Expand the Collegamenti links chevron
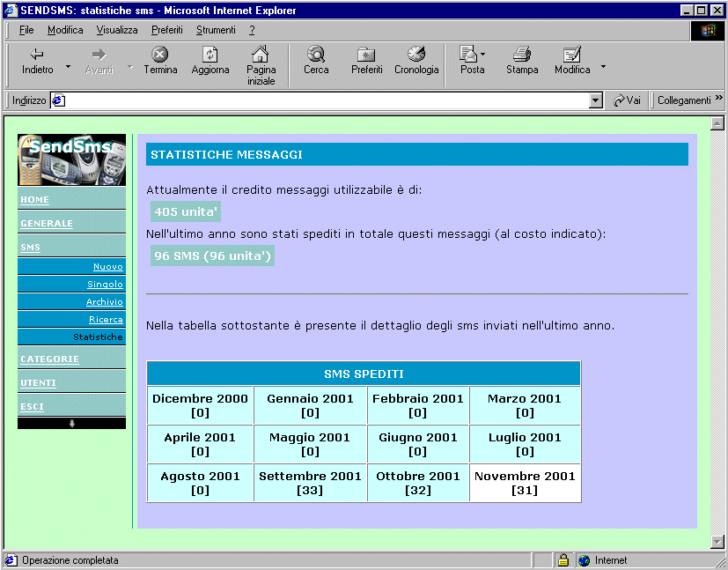The width and height of the screenshot is (728, 570). click(x=718, y=98)
